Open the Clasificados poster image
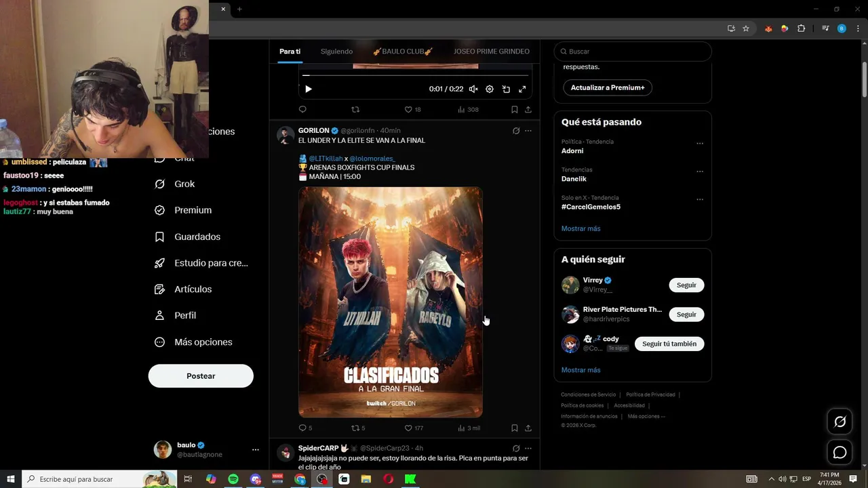The width and height of the screenshot is (868, 488). pyautogui.click(x=391, y=302)
